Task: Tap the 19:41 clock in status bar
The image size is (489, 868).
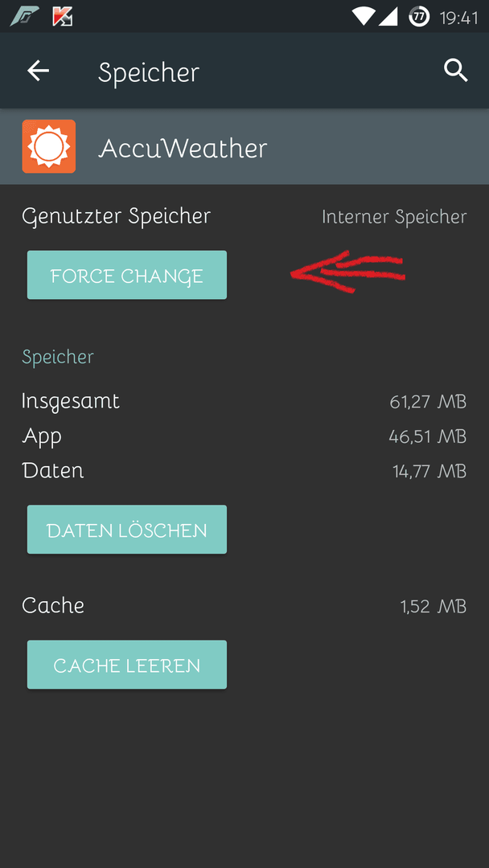Action: click(458, 18)
